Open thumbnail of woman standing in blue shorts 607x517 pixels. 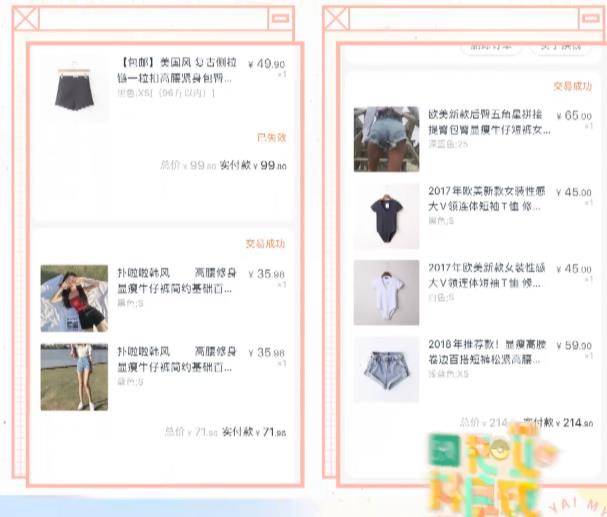click(74, 376)
